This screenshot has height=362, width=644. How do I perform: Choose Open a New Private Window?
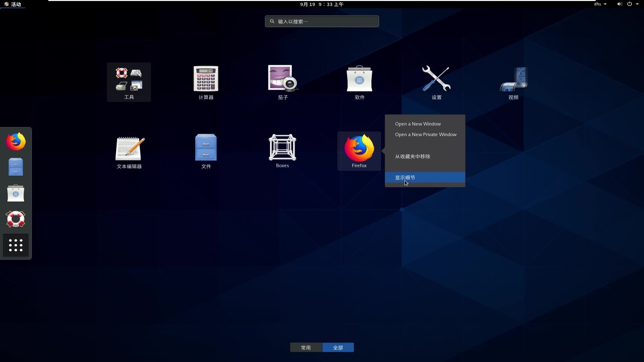click(425, 134)
